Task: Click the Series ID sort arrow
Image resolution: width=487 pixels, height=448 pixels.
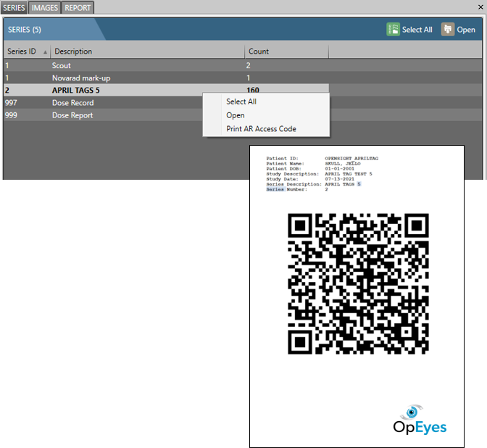Action: coord(46,52)
